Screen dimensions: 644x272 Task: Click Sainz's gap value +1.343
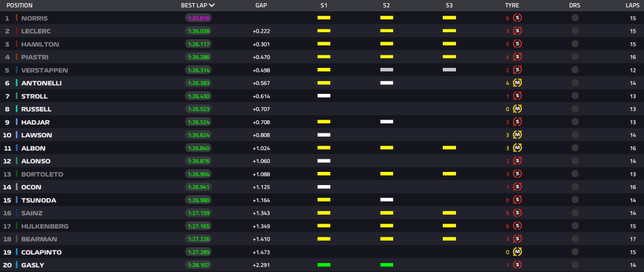click(262, 213)
